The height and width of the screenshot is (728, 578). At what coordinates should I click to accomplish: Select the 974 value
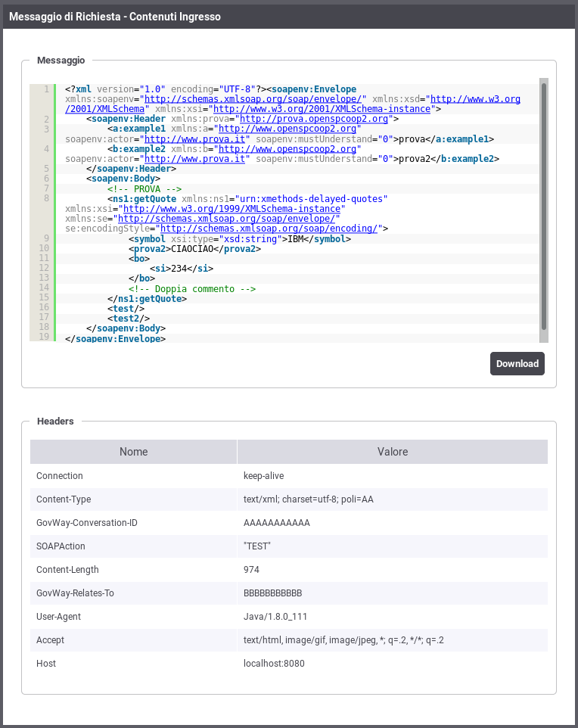251,570
